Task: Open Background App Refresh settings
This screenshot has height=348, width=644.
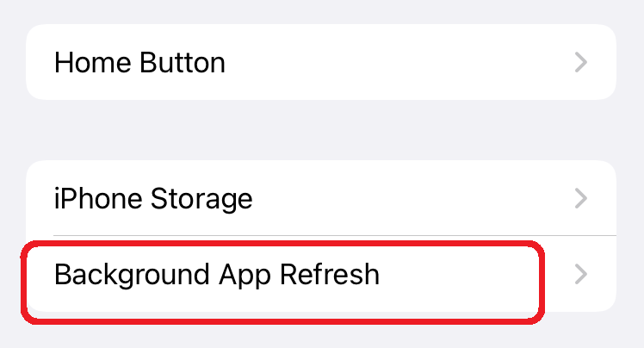Action: (320, 275)
